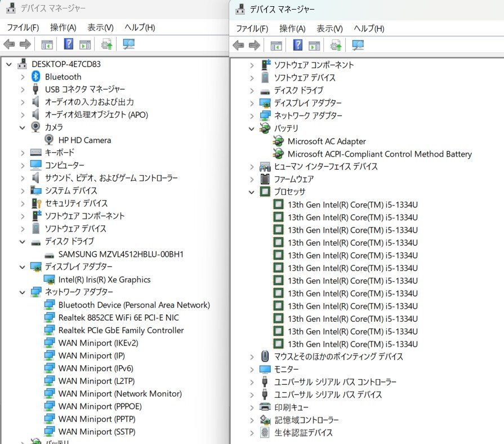This screenshot has width=504, height=444.
Task: Select the Microsoft AC Adapter entry
Action: pos(327,141)
